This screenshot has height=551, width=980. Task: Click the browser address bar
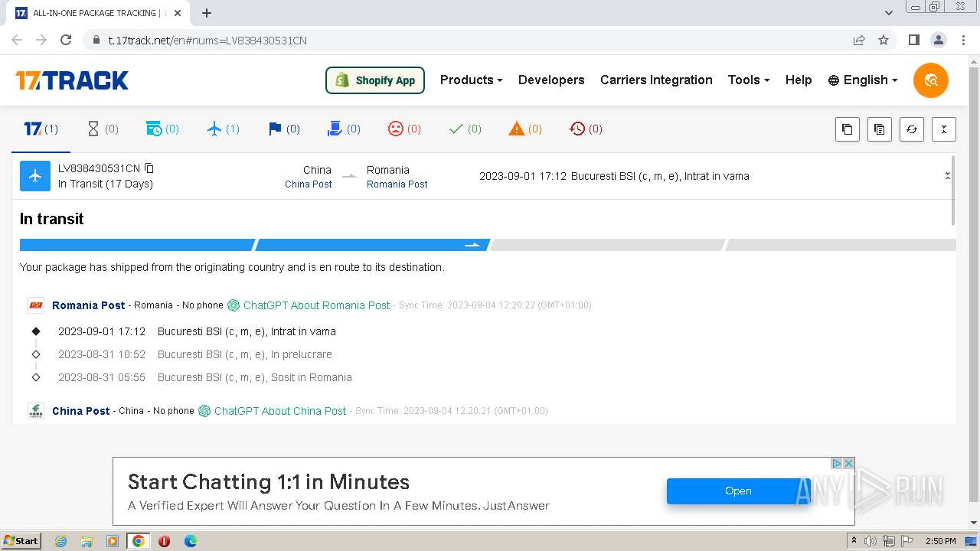coord(467,41)
